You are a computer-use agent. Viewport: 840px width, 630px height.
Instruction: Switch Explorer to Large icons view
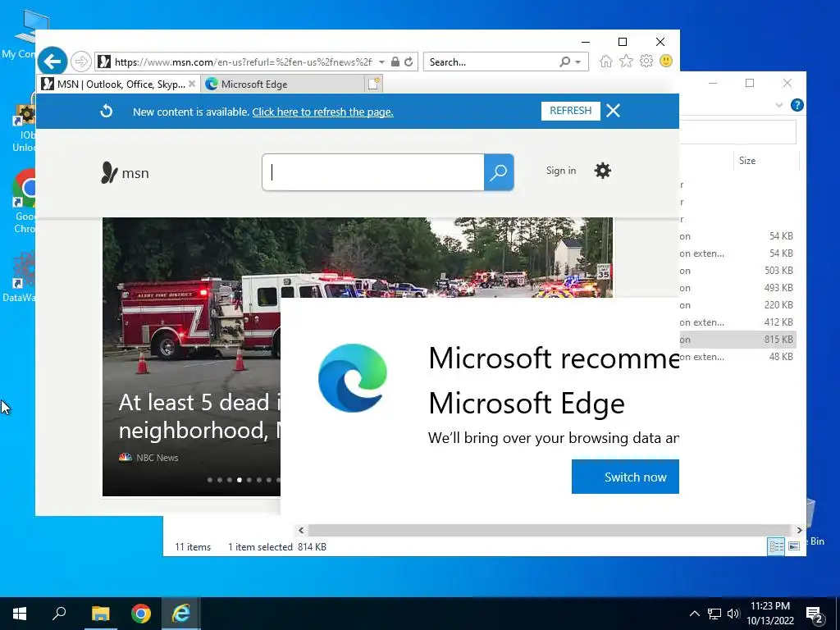point(794,546)
